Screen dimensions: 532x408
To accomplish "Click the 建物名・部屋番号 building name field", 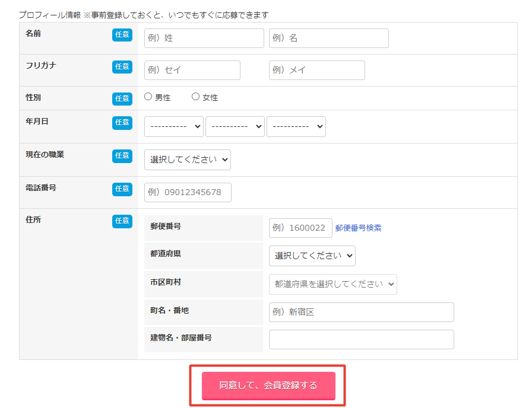I will 361,339.
